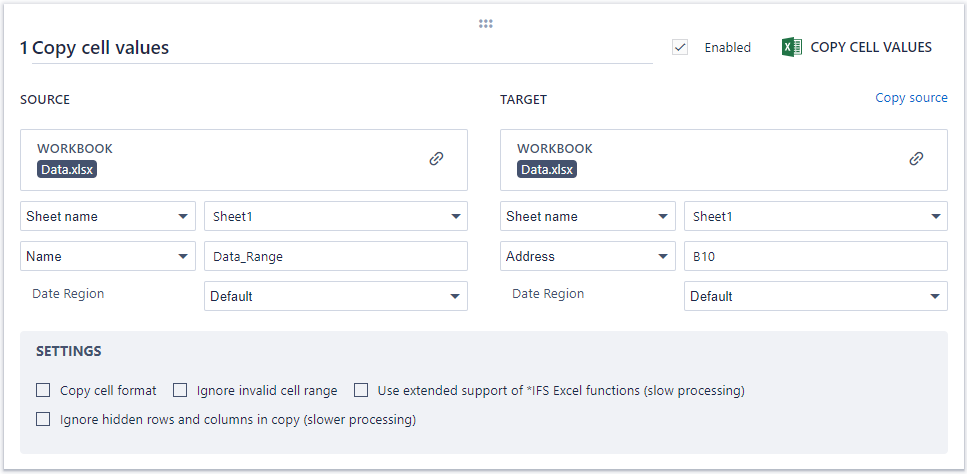Click the Excel Copy Cell Values icon
Viewport: 967px width, 474px height.
pos(792,47)
